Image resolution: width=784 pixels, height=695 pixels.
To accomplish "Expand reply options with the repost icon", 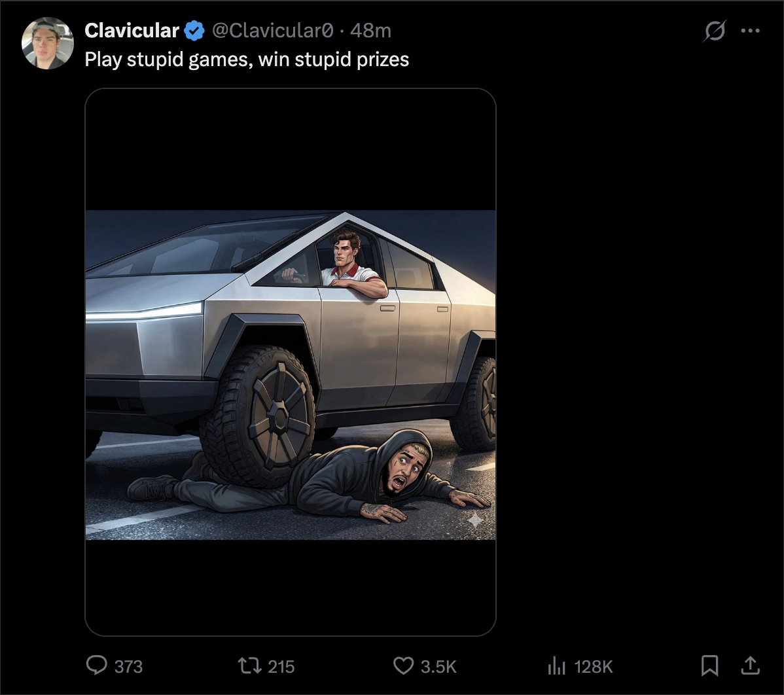I will coord(248,666).
